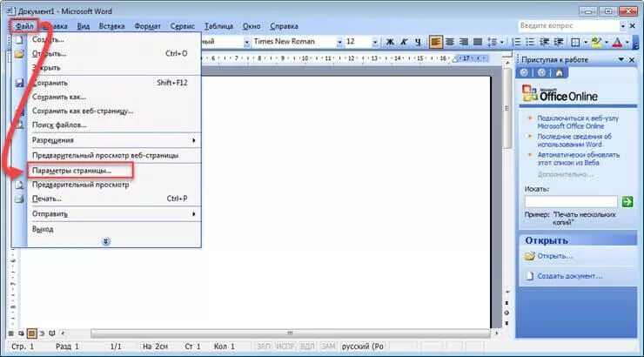
Task: Open the Borders dropdown arrow
Action: 586,43
